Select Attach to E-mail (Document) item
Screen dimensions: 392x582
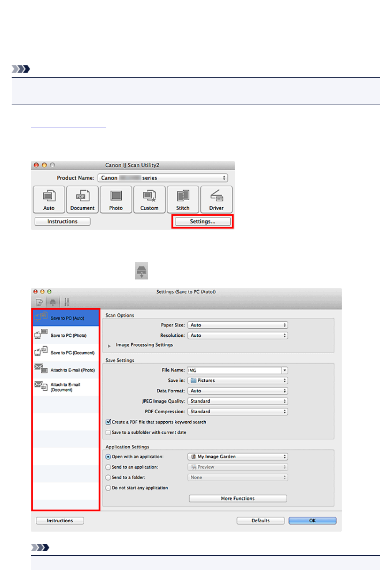click(x=66, y=387)
